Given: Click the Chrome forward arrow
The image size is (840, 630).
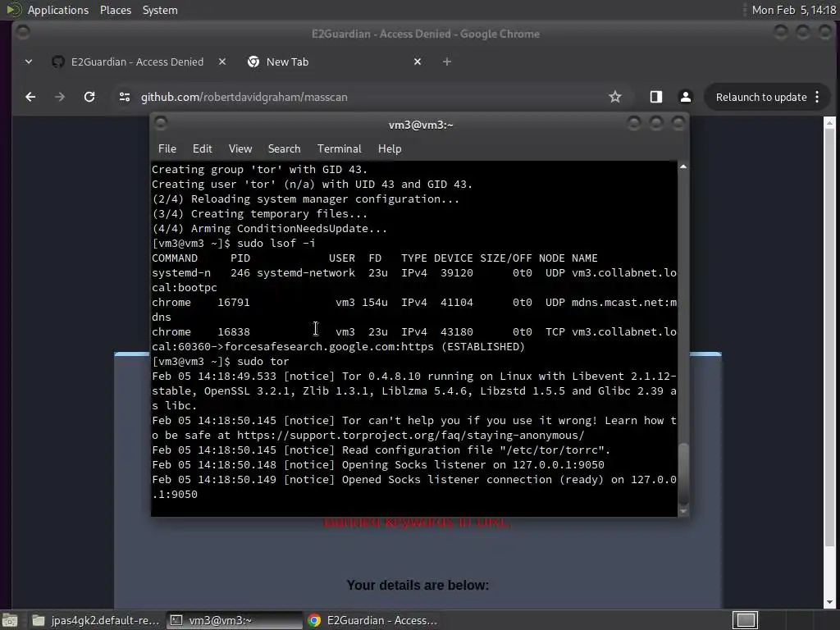Looking at the screenshot, I should [60, 97].
